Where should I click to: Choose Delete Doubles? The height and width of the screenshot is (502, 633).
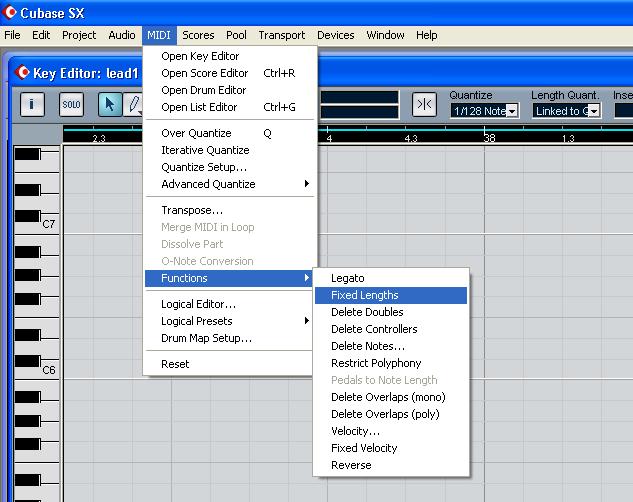pos(391,312)
